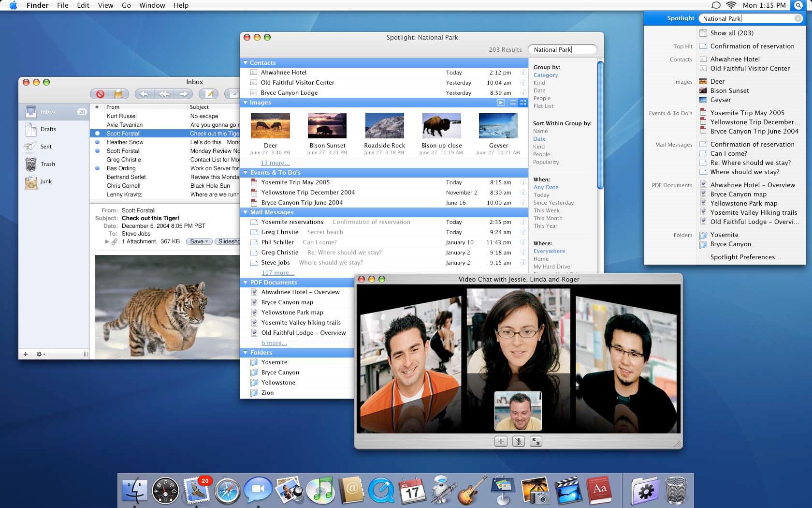Viewport: 812px width, 508px height.
Task: Group results as Flat List
Action: pyautogui.click(x=543, y=106)
